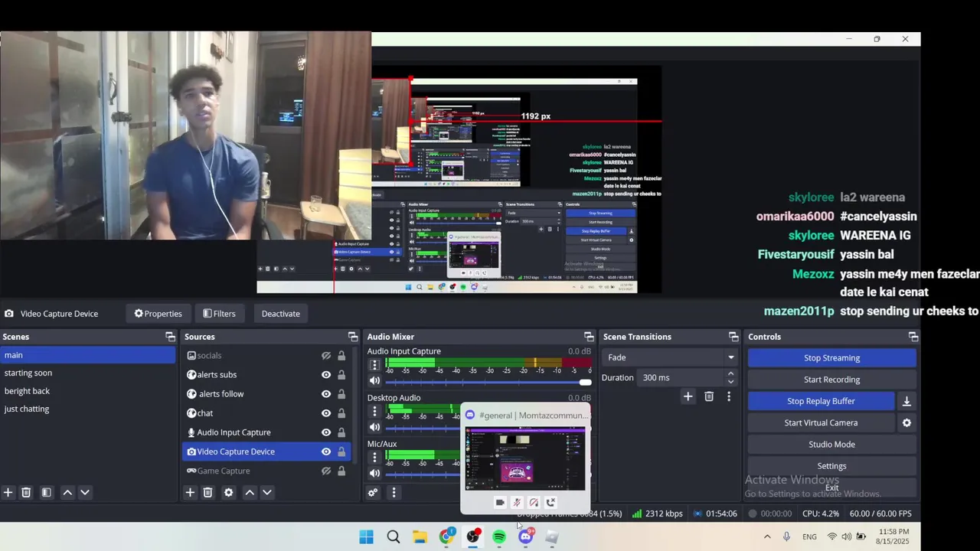Disconnect call in Discord thumbnail preview
The width and height of the screenshot is (980, 551).
[550, 503]
